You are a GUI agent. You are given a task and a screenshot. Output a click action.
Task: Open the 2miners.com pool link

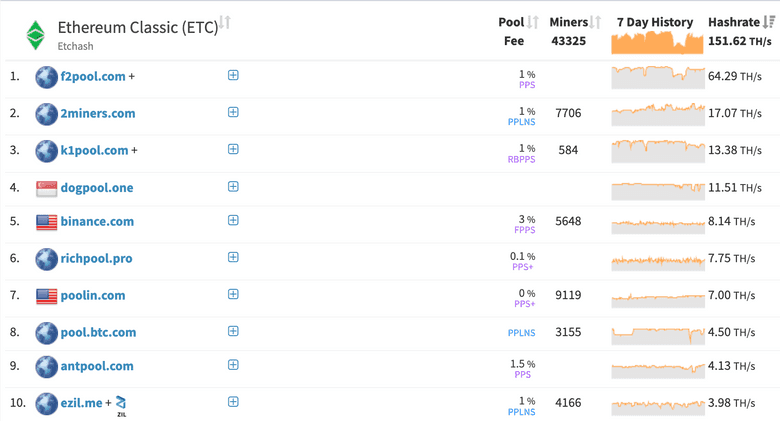pos(97,114)
